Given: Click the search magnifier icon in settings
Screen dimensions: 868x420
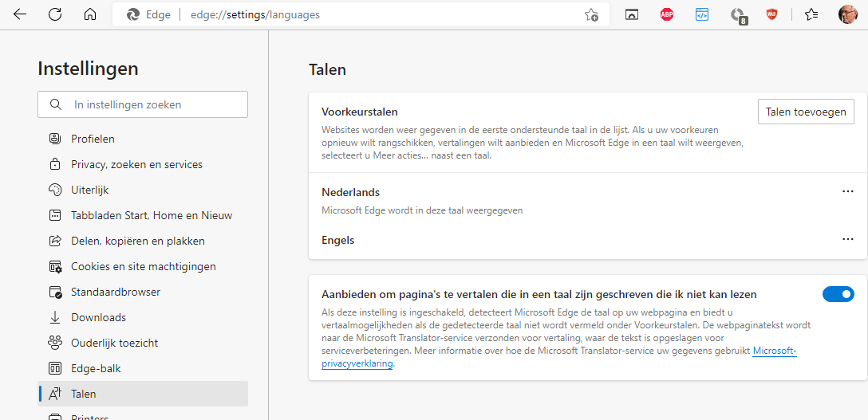Looking at the screenshot, I should click(x=55, y=104).
